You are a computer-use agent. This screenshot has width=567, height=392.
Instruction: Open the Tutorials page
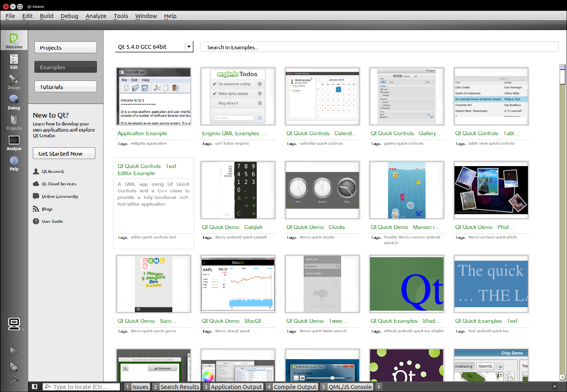coord(66,86)
